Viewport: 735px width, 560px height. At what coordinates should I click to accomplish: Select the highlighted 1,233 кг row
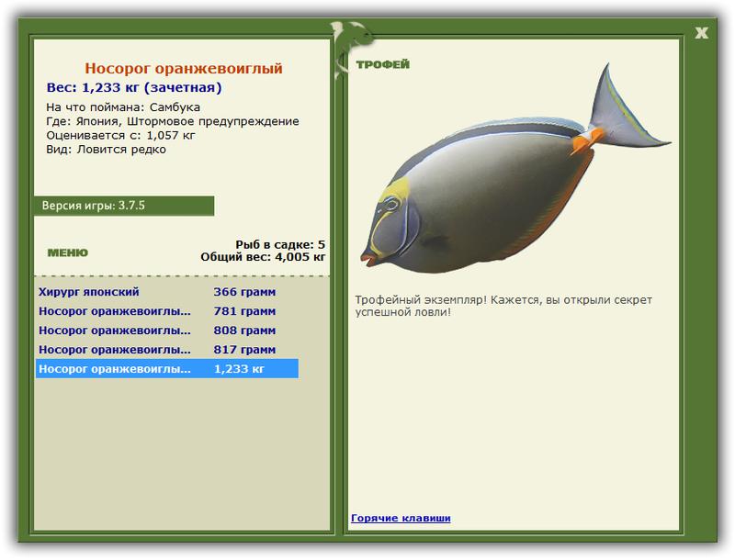tap(167, 368)
